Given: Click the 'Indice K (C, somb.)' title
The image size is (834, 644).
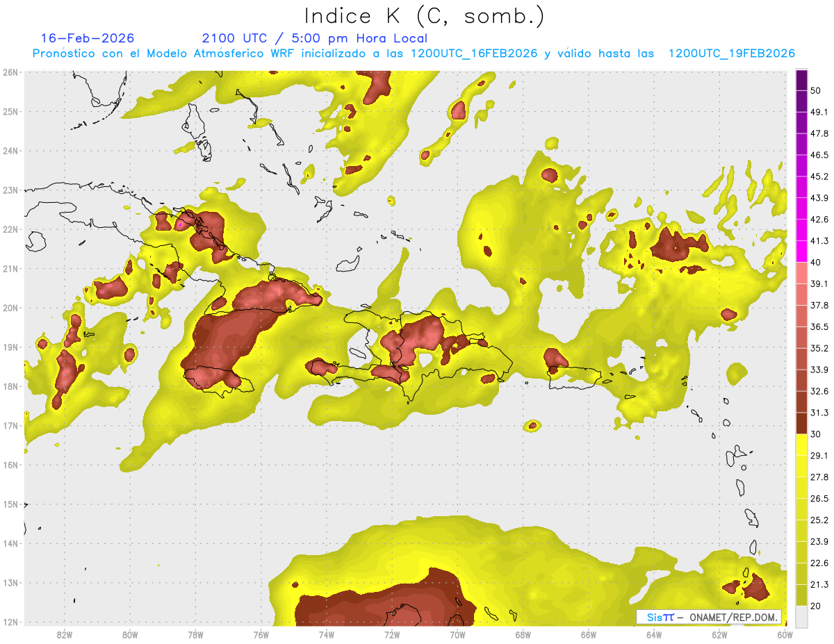Looking at the screenshot, I should [425, 16].
